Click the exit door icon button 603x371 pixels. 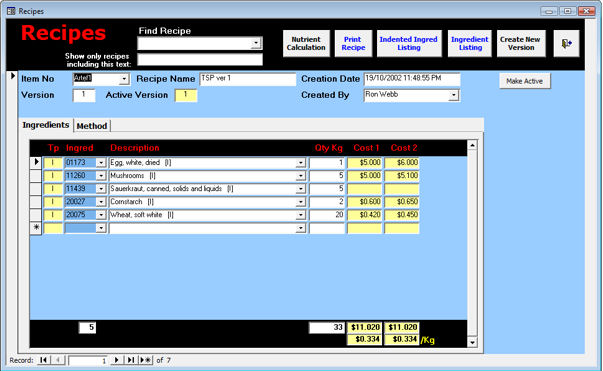[x=566, y=43]
